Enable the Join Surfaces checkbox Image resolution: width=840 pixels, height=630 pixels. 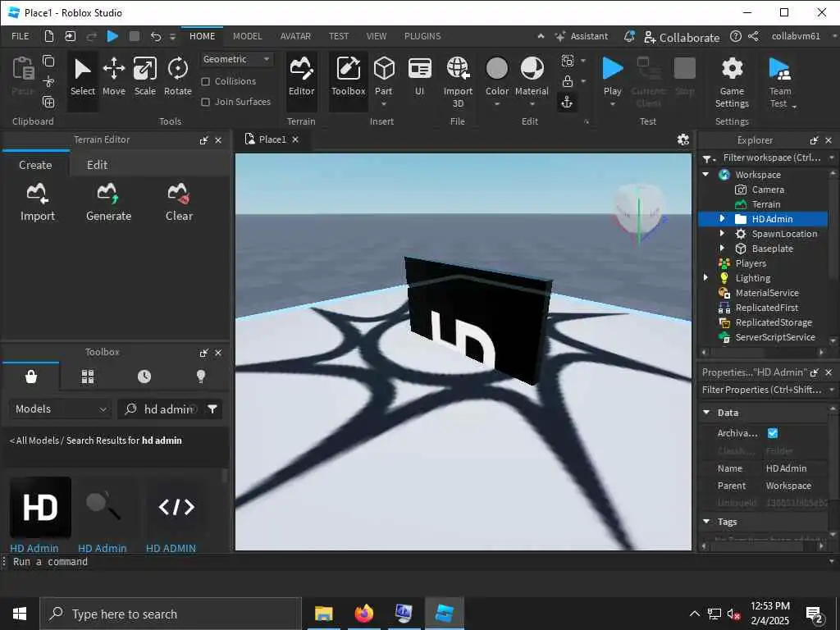click(205, 102)
